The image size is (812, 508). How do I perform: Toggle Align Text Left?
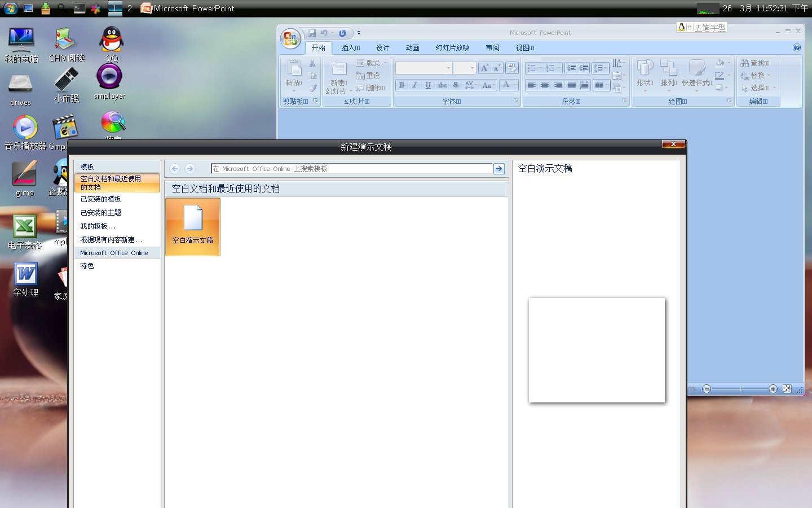pos(531,85)
